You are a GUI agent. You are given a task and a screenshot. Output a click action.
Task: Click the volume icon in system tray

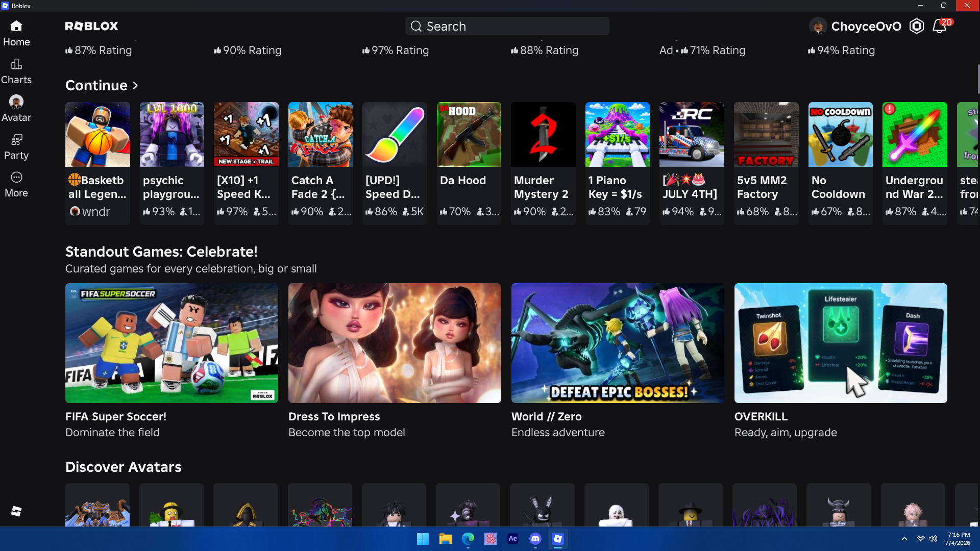point(933,539)
